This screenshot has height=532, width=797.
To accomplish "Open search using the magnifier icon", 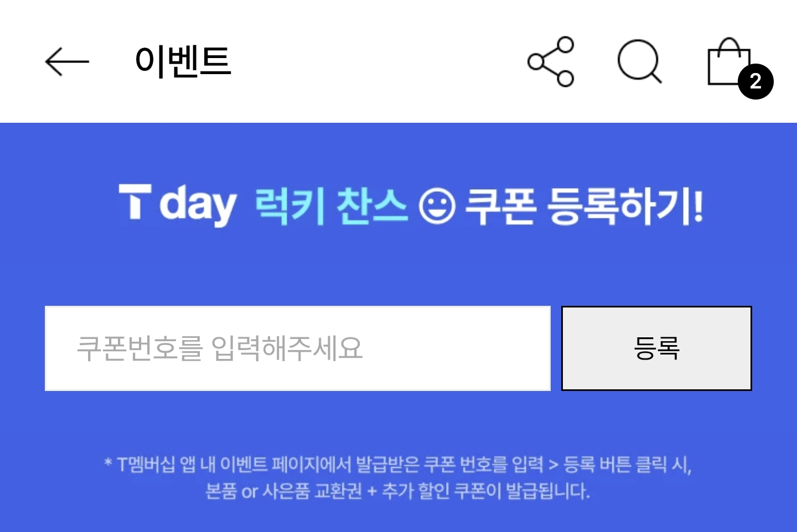I will point(639,62).
